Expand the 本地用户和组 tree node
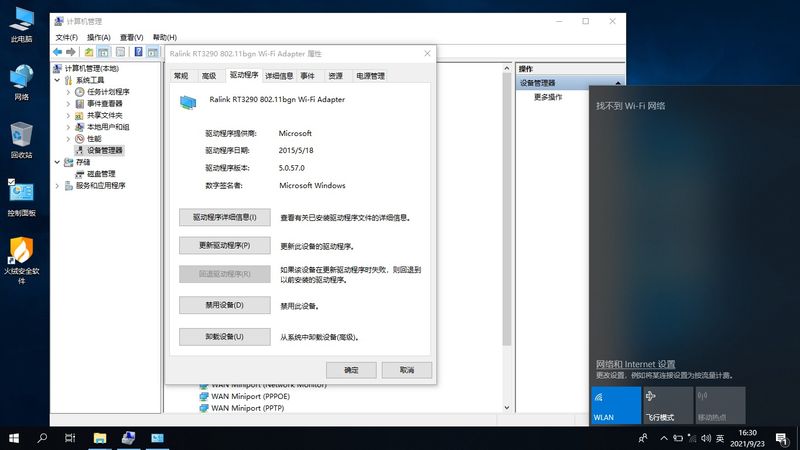Screen dimensions: 800x450 coord(68,127)
